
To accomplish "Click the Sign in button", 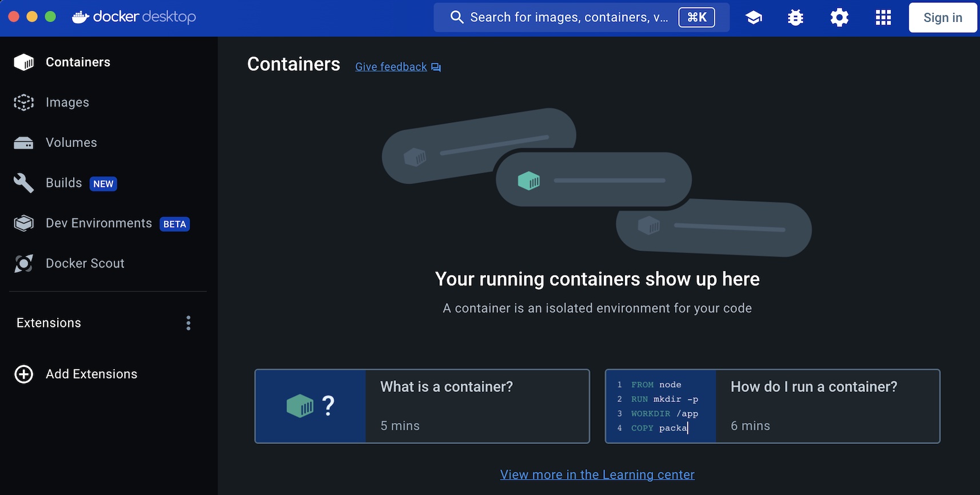I will click(x=942, y=18).
